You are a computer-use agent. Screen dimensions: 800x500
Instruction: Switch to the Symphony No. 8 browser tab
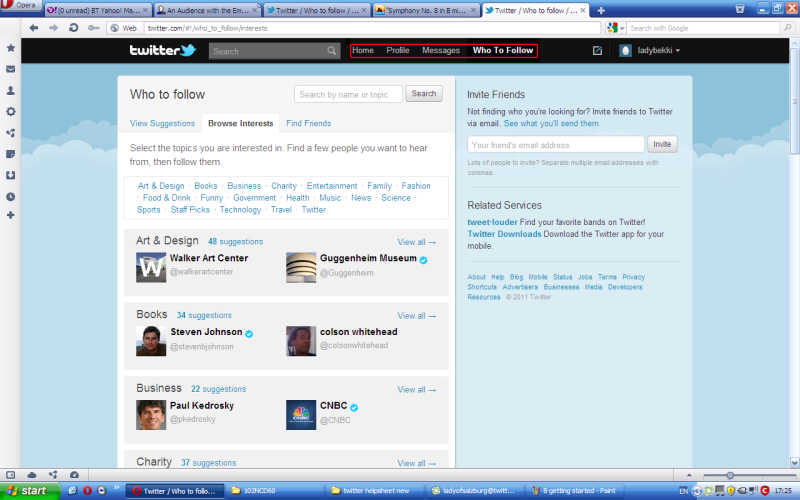pos(427,10)
